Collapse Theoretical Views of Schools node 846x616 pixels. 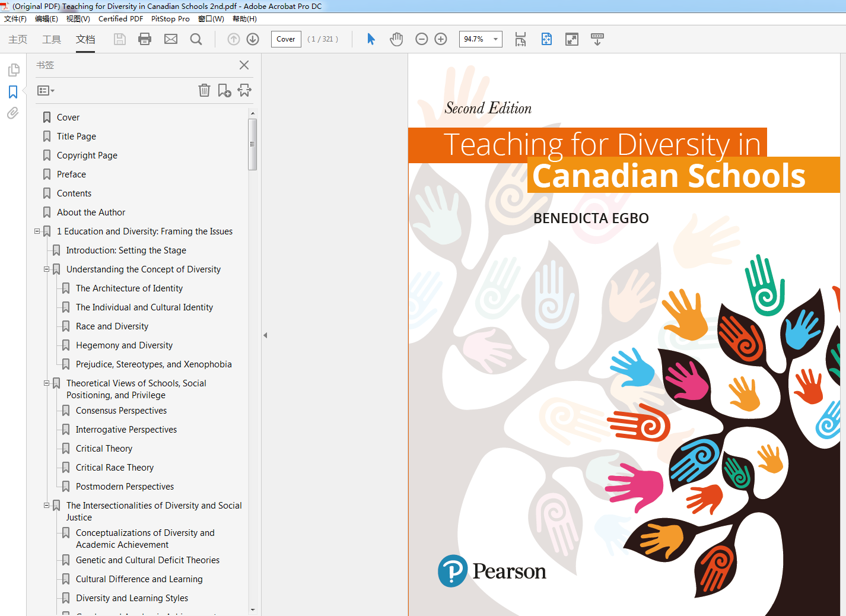pyautogui.click(x=46, y=383)
